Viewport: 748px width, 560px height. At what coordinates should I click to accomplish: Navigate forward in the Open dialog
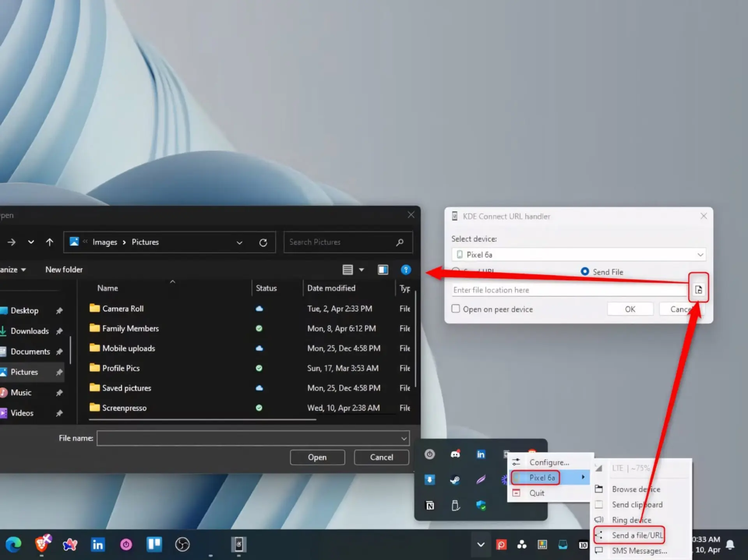[x=11, y=242]
